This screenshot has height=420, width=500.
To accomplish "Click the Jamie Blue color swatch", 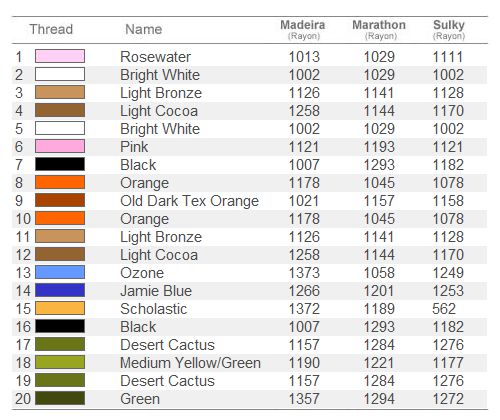I will (60, 290).
